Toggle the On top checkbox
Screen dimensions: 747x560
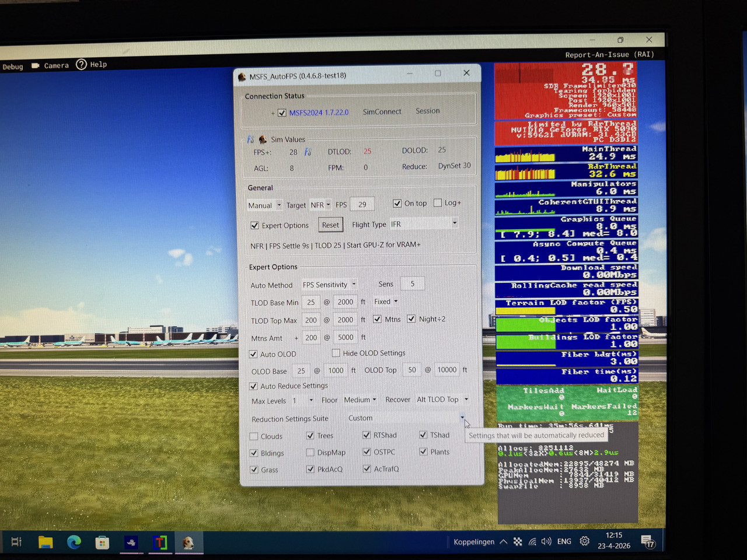coord(397,203)
